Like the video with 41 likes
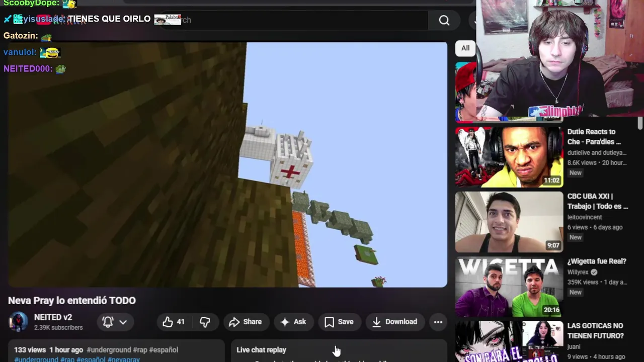This screenshot has width=644, height=362. click(174, 322)
